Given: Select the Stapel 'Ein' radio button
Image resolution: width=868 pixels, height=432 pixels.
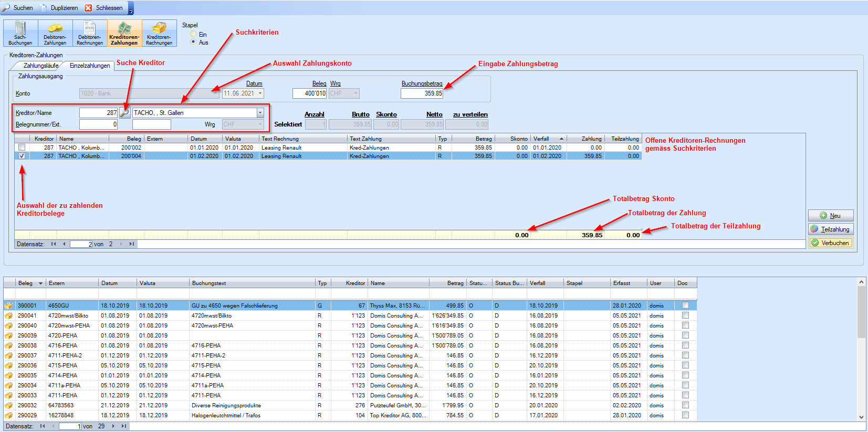Looking at the screenshot, I should pos(194,34).
